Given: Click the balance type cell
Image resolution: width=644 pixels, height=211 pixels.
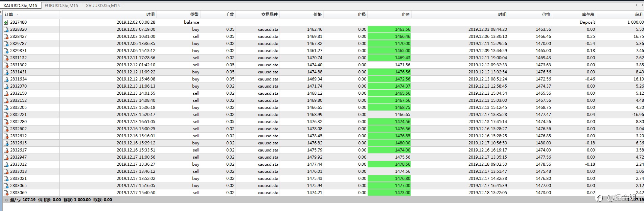Looking at the screenshot, I should point(191,22).
